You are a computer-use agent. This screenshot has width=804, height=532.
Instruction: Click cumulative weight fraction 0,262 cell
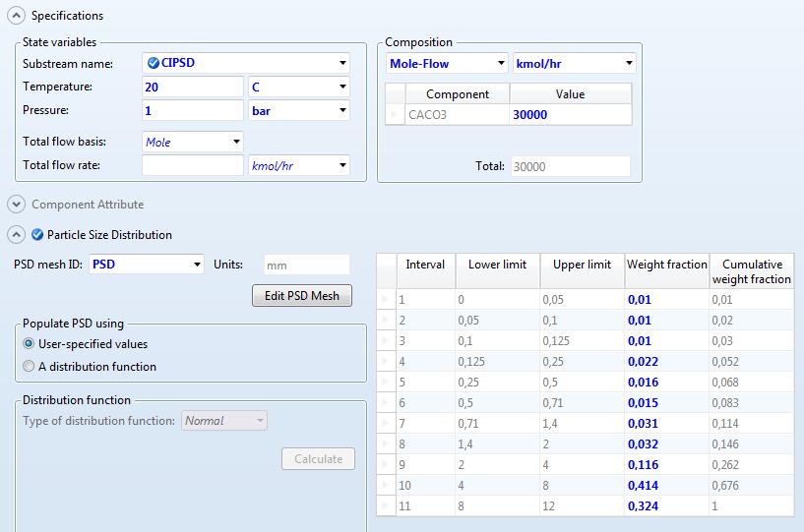coord(752,464)
